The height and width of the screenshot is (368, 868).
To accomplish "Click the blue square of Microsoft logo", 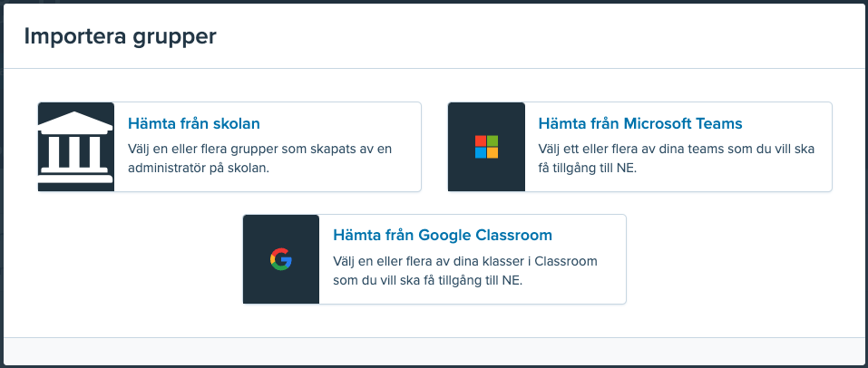I will pyautogui.click(x=481, y=153).
